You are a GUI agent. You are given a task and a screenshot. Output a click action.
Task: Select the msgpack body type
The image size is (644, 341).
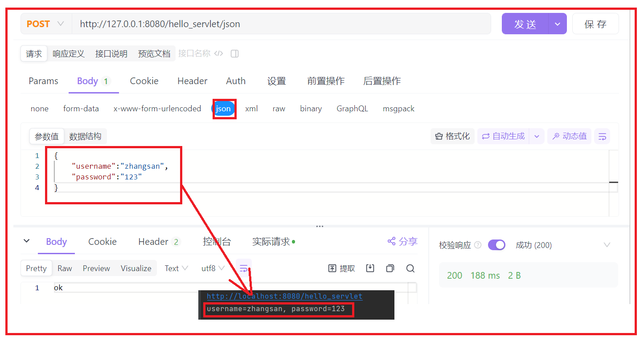(x=398, y=109)
